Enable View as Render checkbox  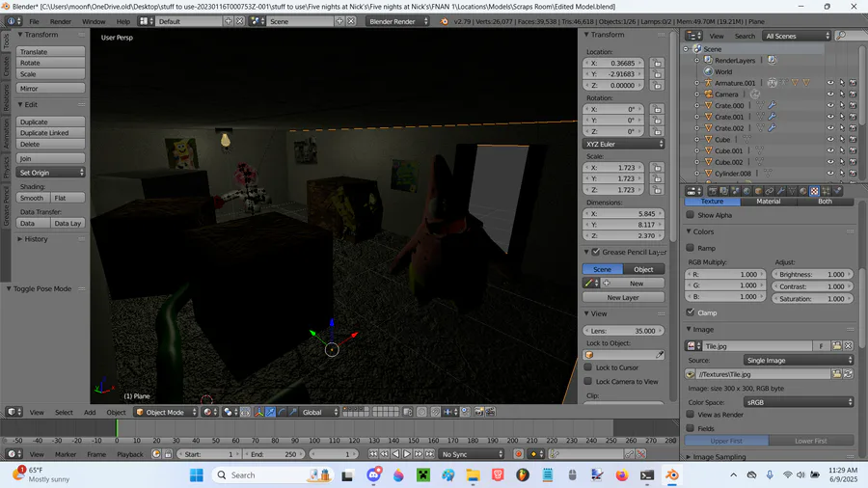691,414
